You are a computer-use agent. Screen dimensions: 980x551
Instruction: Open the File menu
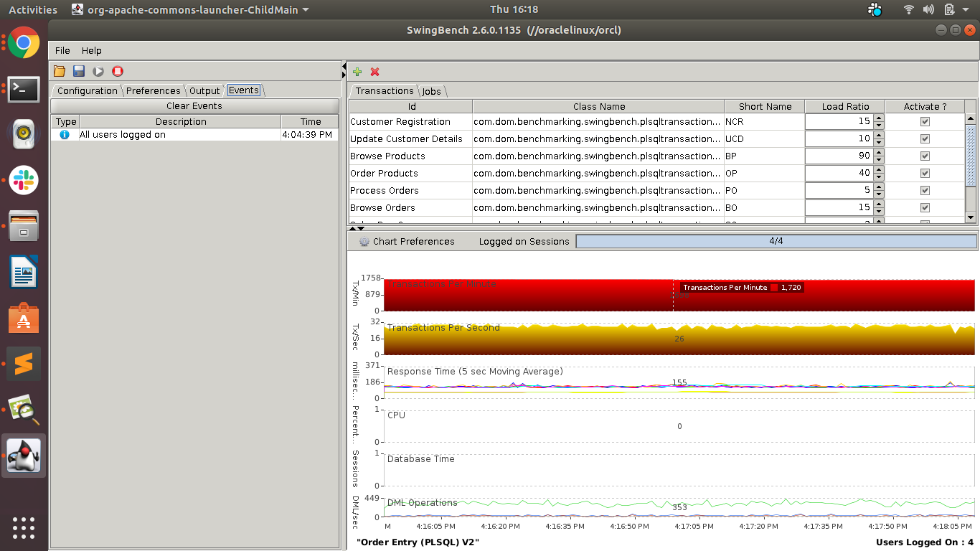[62, 50]
